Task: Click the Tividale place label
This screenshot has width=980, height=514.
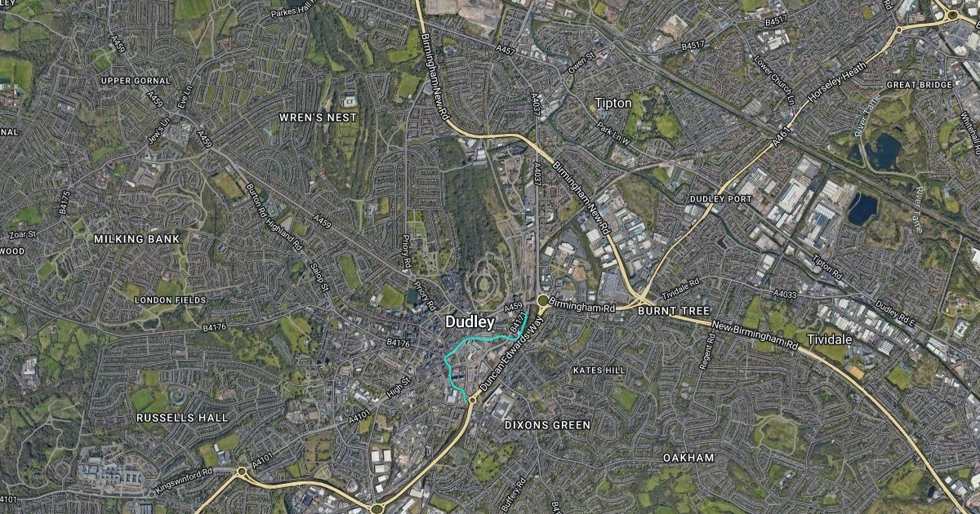Action: (830, 338)
